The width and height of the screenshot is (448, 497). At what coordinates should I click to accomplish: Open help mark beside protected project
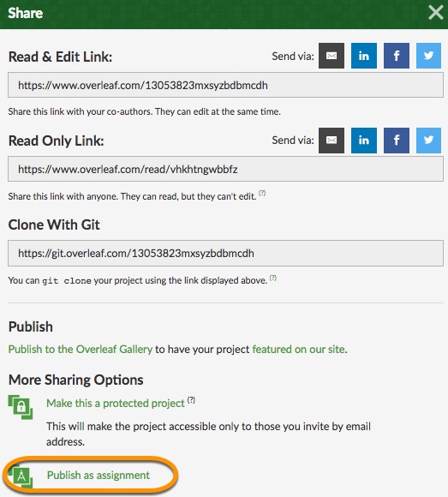(x=191, y=399)
